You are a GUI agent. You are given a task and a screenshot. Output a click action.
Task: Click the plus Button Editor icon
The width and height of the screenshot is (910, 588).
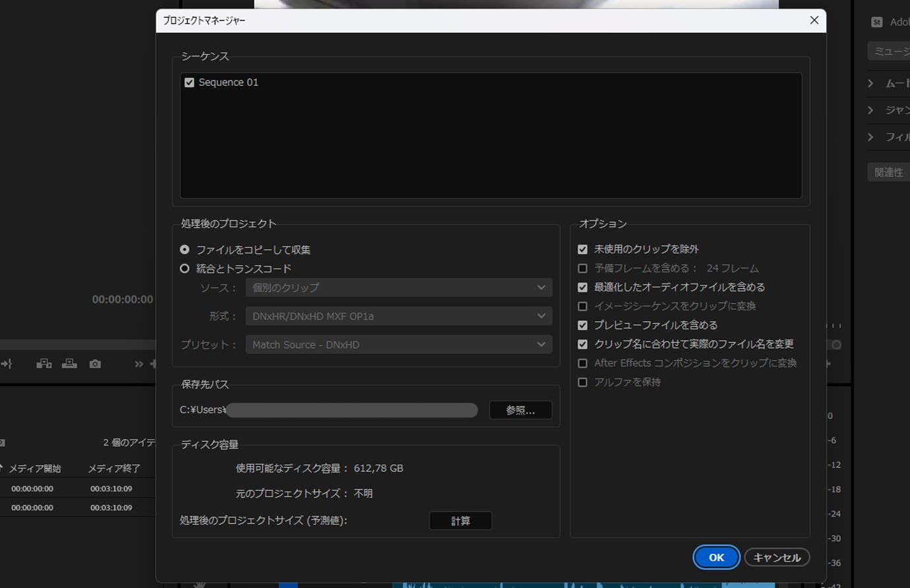coord(153,363)
